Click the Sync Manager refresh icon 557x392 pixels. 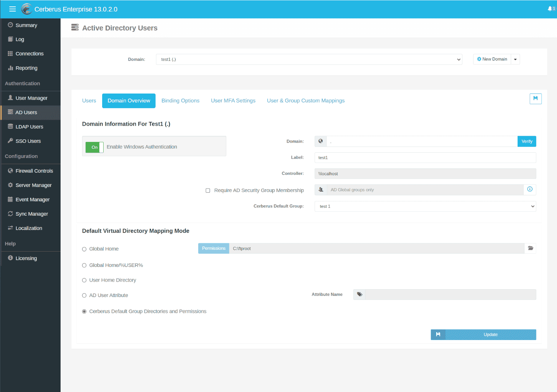click(10, 214)
